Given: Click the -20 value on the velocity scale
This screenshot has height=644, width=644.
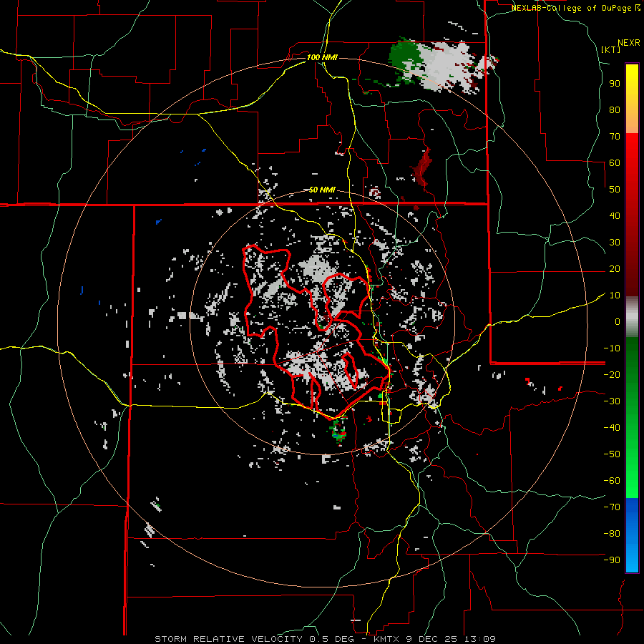Looking at the screenshot, I should 612,375.
